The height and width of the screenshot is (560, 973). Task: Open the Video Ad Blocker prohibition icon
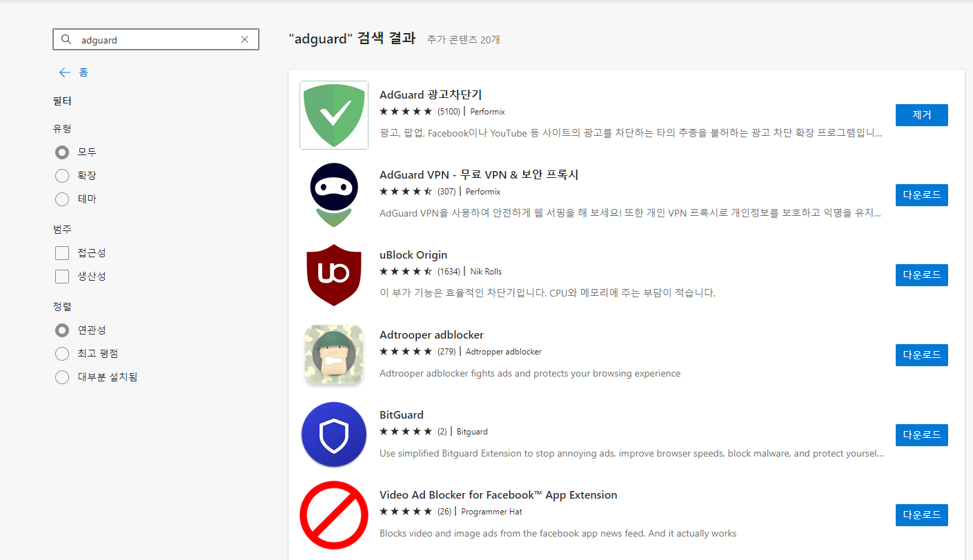tap(334, 515)
